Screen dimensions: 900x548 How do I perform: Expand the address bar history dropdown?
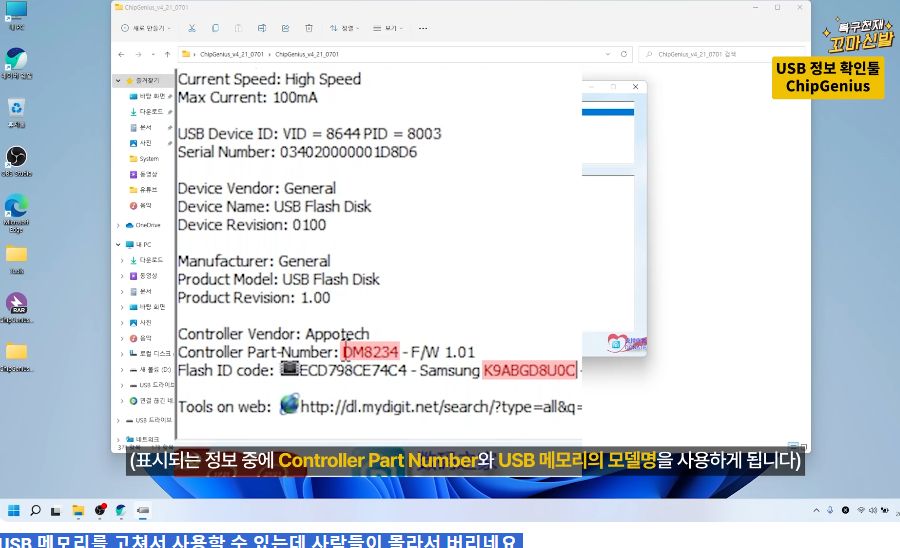point(608,55)
